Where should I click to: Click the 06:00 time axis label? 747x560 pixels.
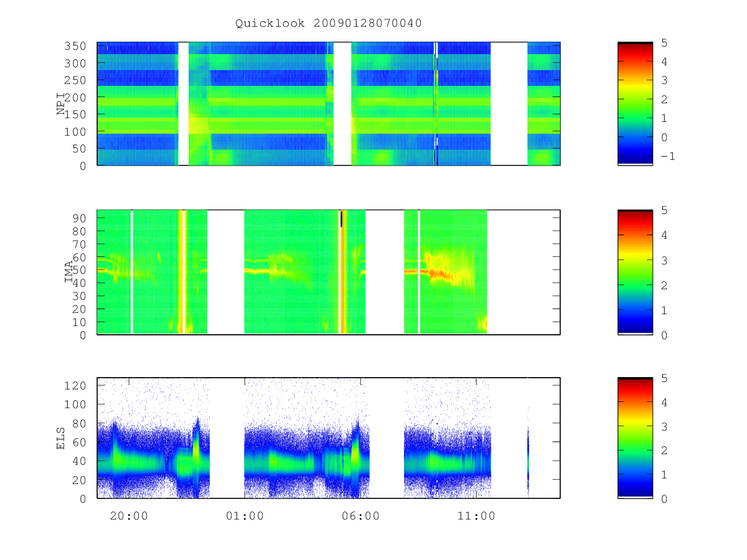pyautogui.click(x=360, y=516)
